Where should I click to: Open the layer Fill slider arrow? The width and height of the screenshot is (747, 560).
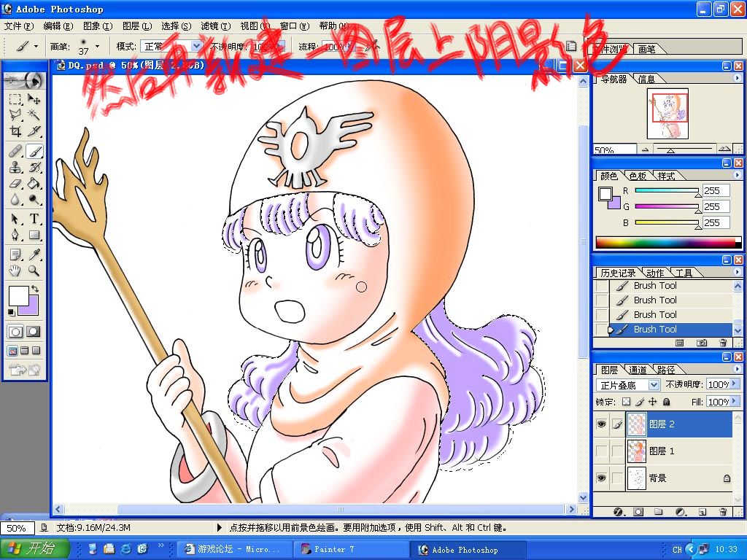click(735, 402)
